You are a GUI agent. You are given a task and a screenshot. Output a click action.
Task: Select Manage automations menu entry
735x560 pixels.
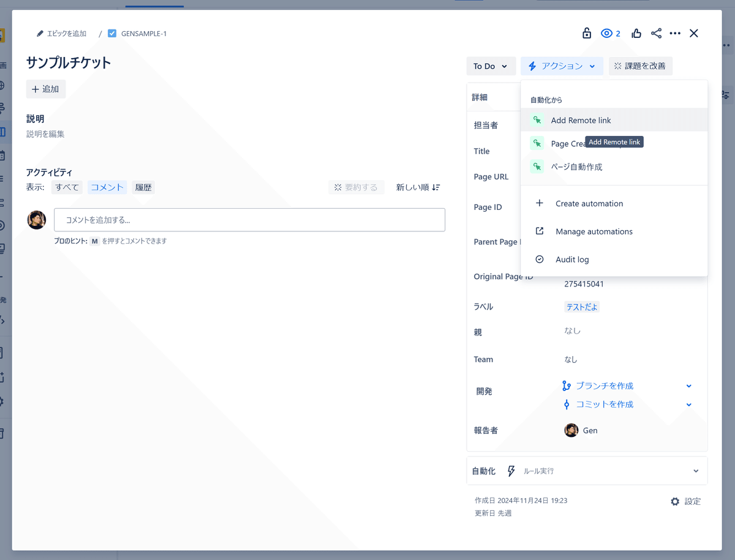[614, 231]
